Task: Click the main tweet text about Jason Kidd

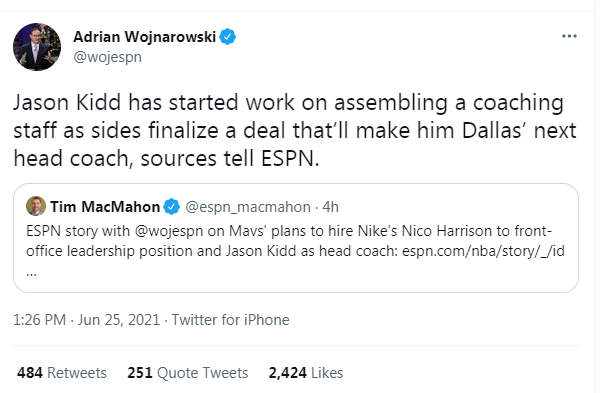Action: tap(295, 130)
